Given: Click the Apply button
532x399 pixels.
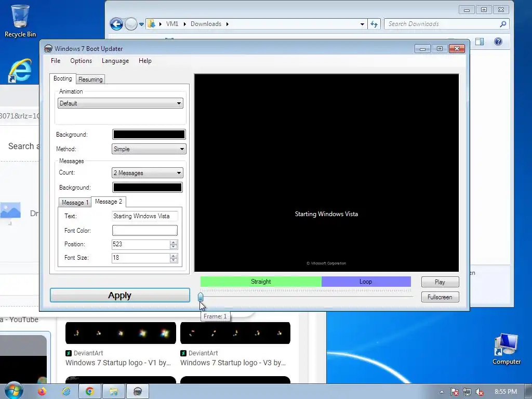Looking at the screenshot, I should pos(120,295).
